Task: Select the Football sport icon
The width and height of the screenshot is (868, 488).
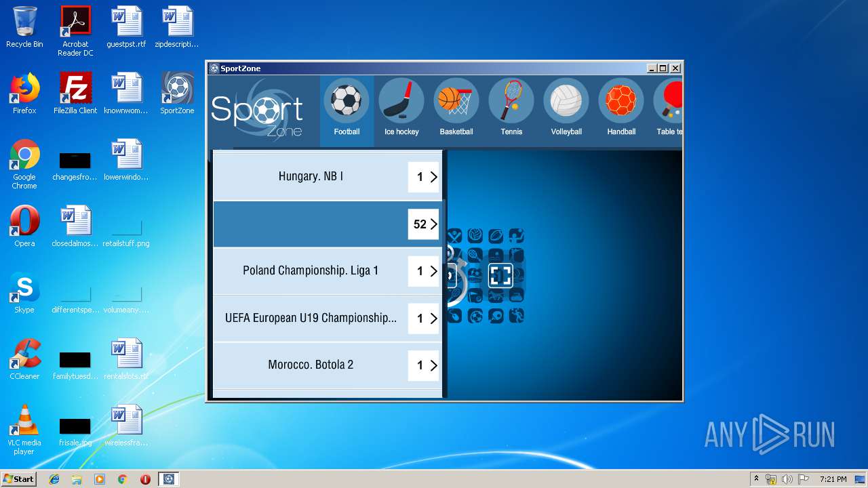Action: pos(347,100)
